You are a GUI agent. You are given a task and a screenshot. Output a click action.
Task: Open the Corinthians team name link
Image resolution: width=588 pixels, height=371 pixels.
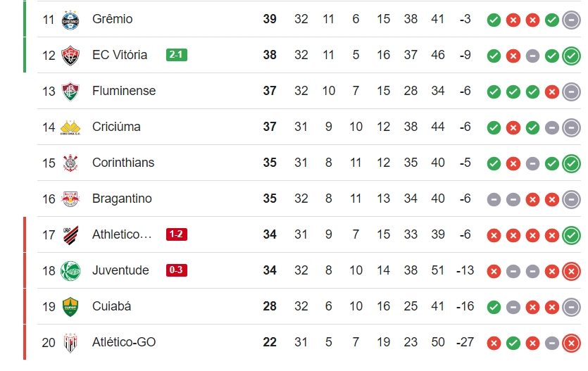123,163
